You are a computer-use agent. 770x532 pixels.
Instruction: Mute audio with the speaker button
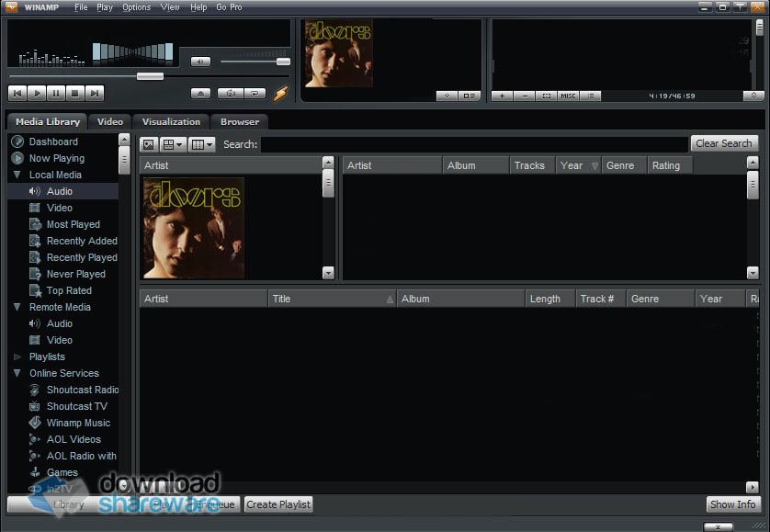click(200, 62)
